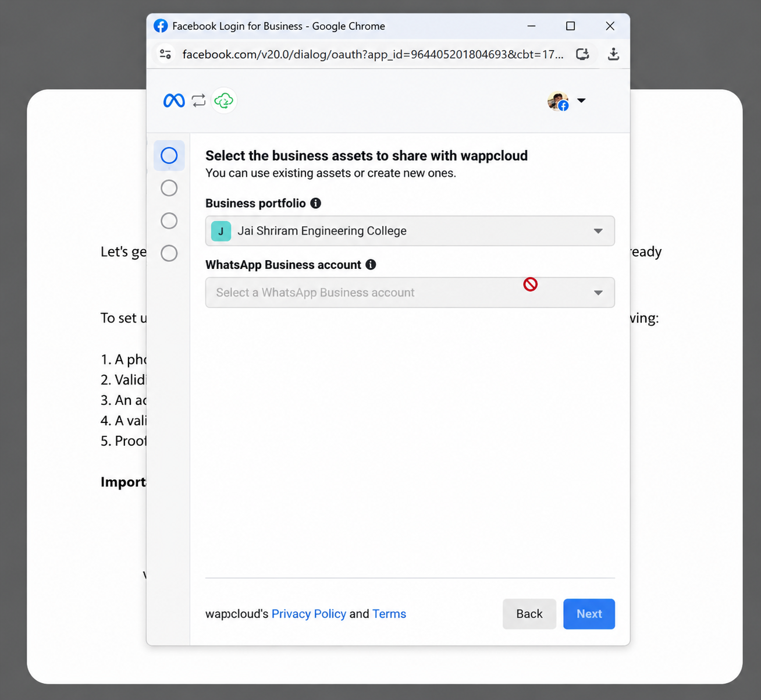Viewport: 761px width, 700px height.
Task: Click the address bar URL field
Action: (373, 54)
